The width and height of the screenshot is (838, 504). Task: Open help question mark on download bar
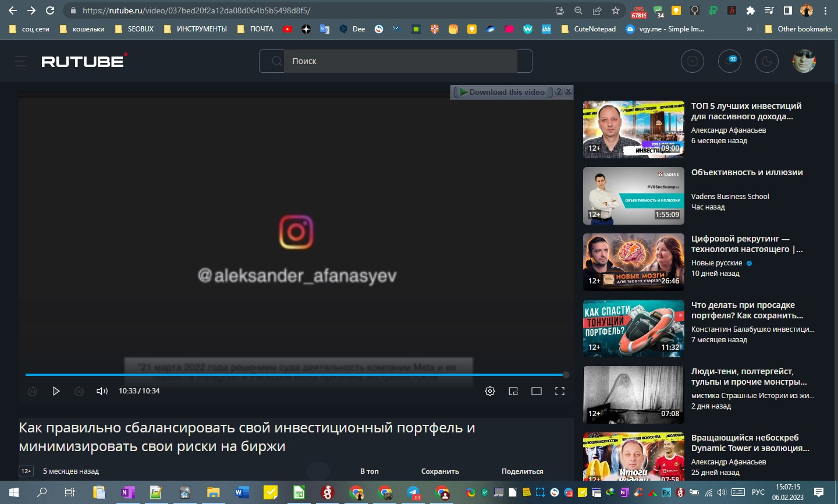pos(559,91)
